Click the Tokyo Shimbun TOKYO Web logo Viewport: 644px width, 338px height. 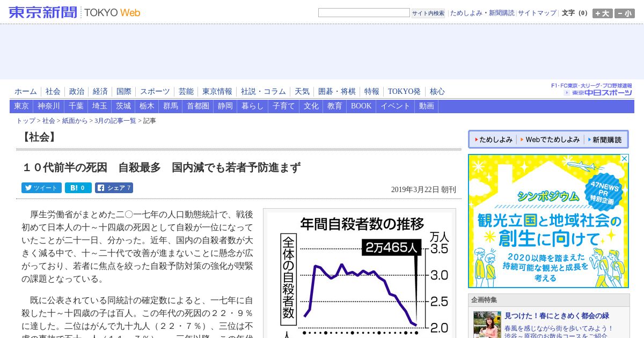tap(75, 12)
